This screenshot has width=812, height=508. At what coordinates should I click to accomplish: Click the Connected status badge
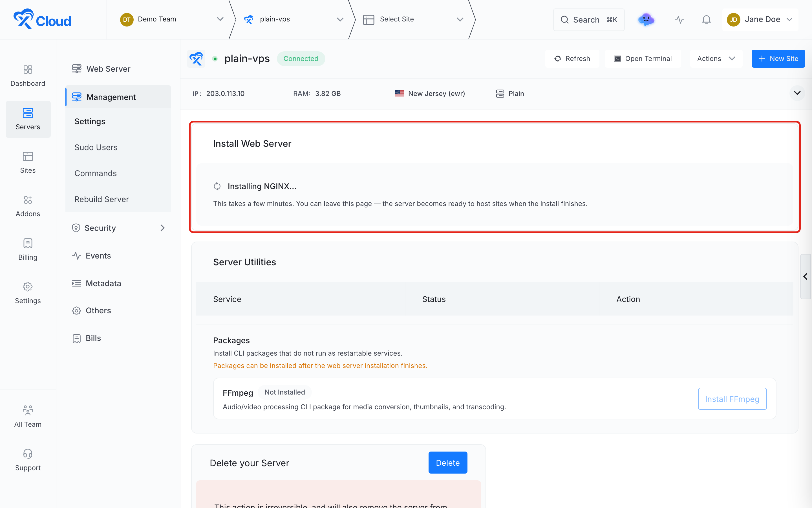click(x=301, y=58)
